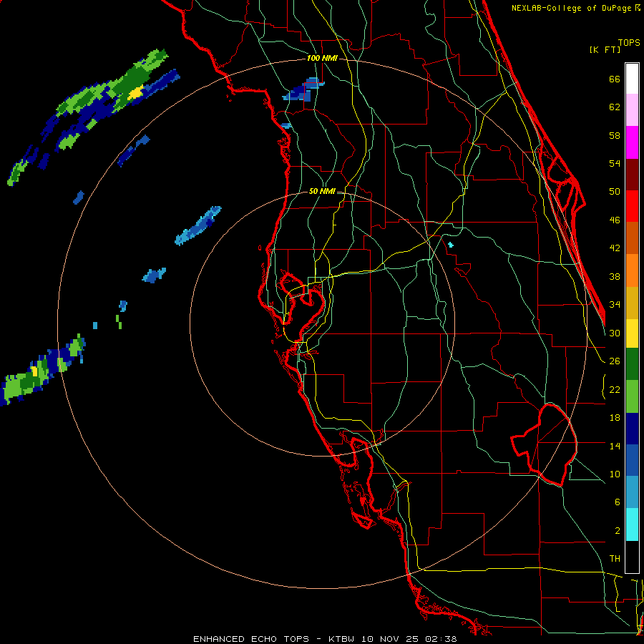Screen dimensions: 644x644
Task: Click the black TH threshold swatch
Action: tap(632, 557)
